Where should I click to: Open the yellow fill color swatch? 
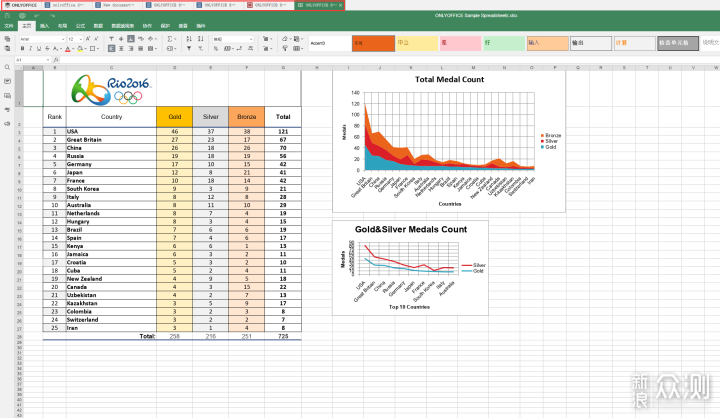tap(80, 48)
